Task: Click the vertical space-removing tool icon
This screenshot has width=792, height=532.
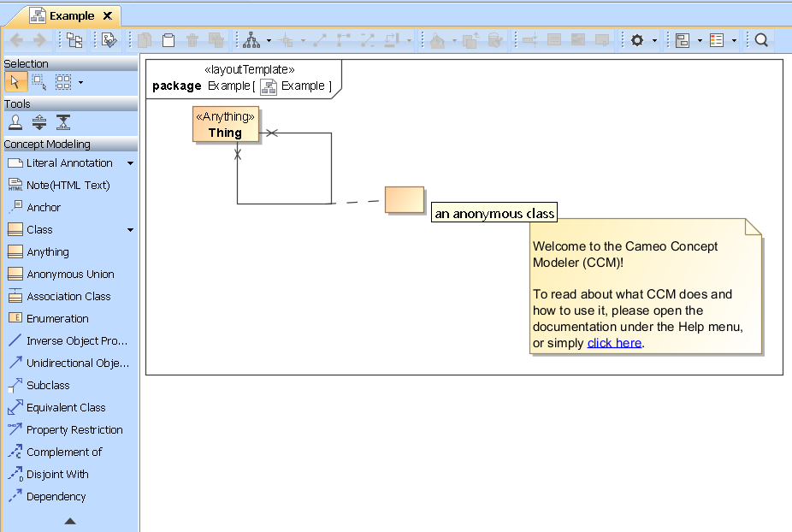Action: pos(62,122)
